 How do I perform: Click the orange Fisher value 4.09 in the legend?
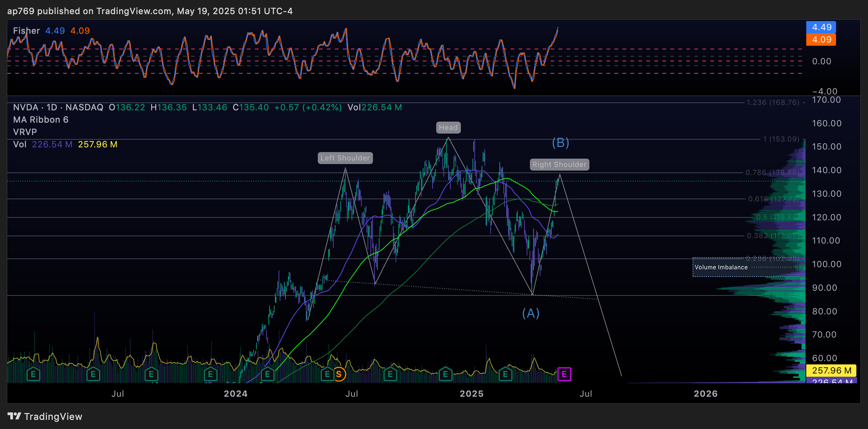[x=80, y=31]
